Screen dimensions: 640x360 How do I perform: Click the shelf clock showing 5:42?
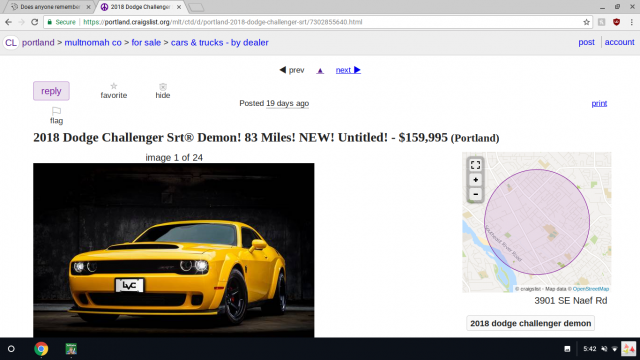pos(589,349)
